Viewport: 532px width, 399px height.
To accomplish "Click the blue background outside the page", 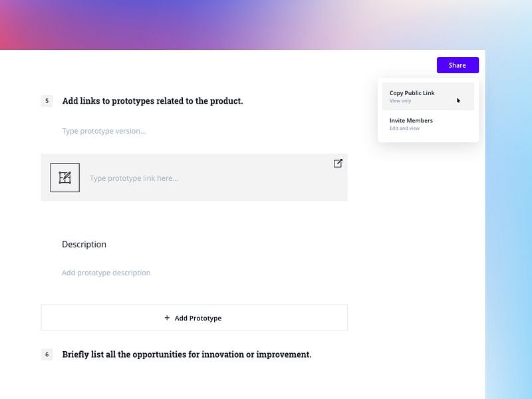I will [x=509, y=224].
